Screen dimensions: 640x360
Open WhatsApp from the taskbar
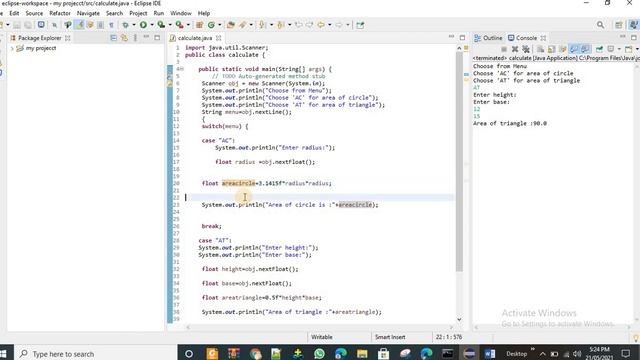coord(319,353)
